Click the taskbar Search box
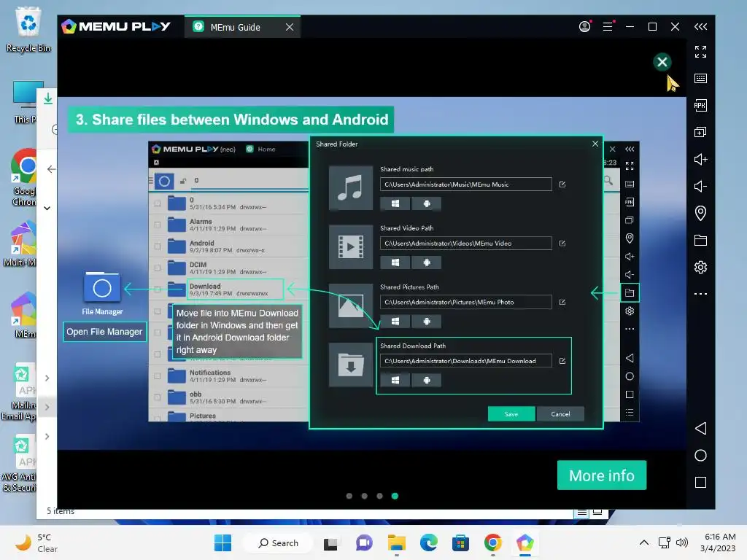This screenshot has width=747, height=560. click(x=279, y=542)
